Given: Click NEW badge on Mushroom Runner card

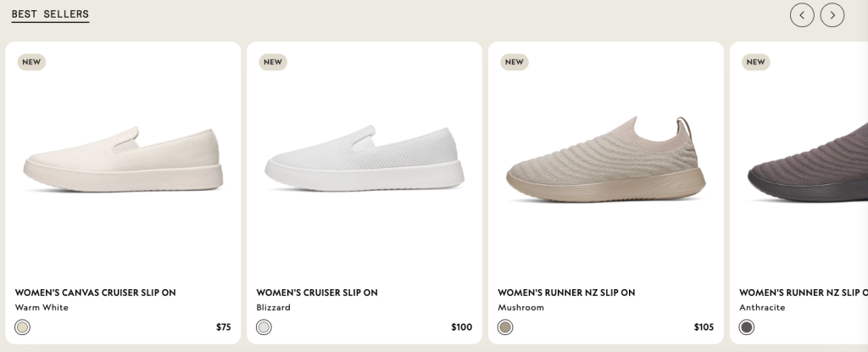Looking at the screenshot, I should [x=515, y=62].
